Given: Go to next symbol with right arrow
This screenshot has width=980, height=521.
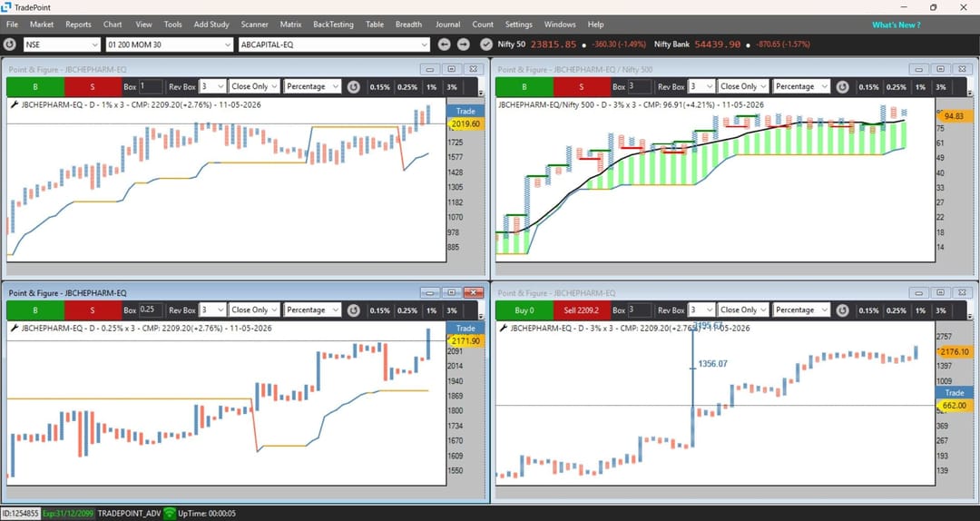Looking at the screenshot, I should [x=463, y=44].
